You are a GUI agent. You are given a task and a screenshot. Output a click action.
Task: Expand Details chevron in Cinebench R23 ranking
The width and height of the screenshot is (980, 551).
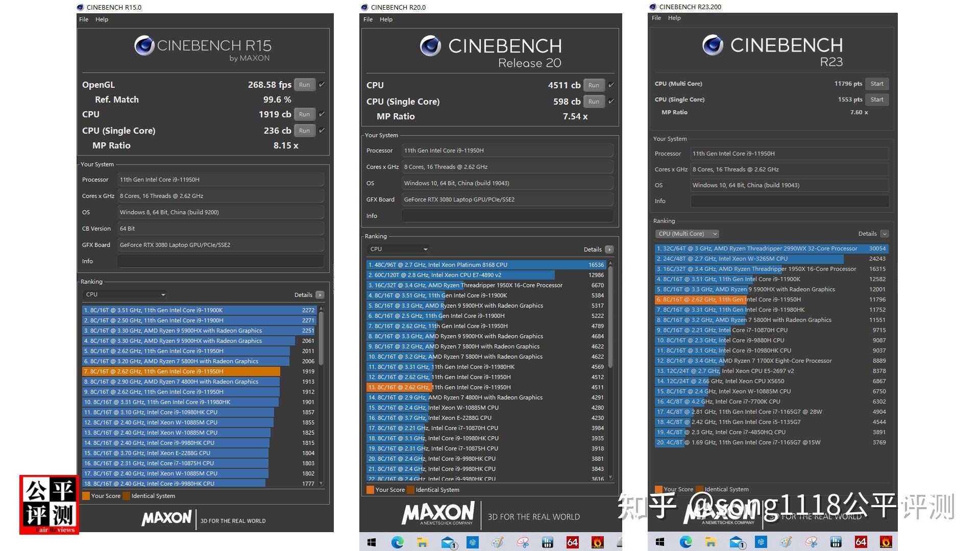point(885,234)
